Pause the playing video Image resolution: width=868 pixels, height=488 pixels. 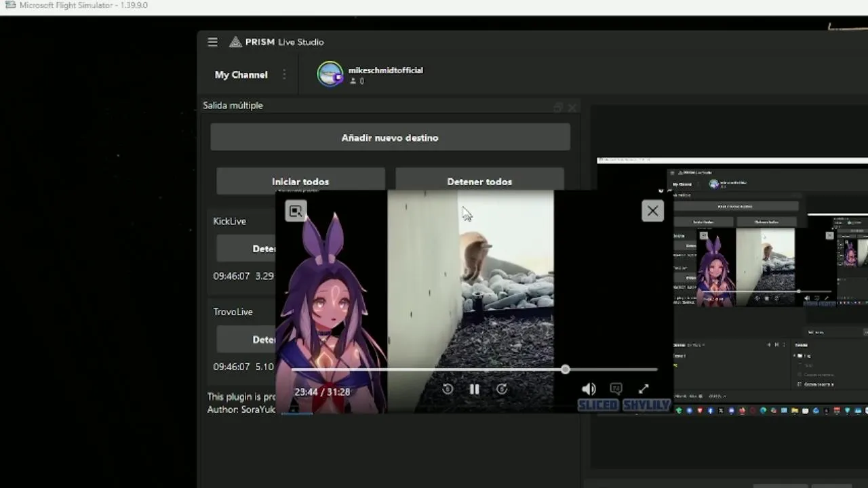475,389
